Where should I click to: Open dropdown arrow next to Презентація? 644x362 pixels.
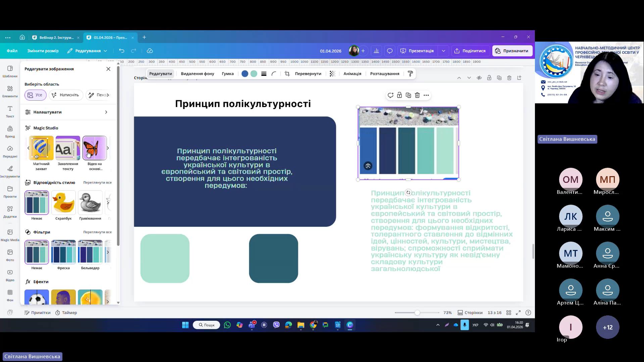point(443,51)
